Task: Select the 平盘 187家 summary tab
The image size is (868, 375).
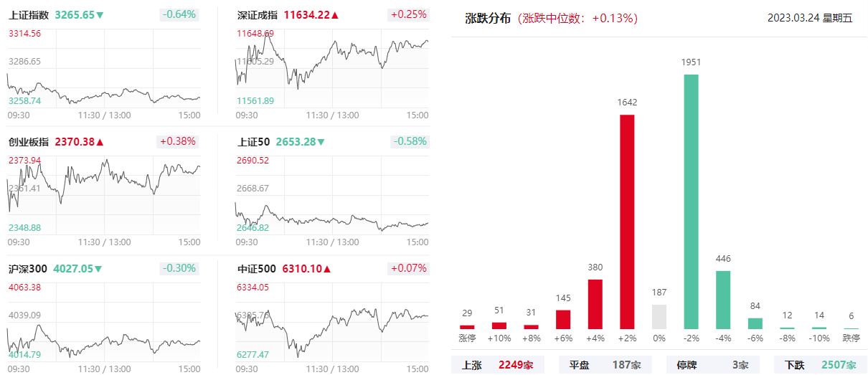Action: pyautogui.click(x=605, y=365)
